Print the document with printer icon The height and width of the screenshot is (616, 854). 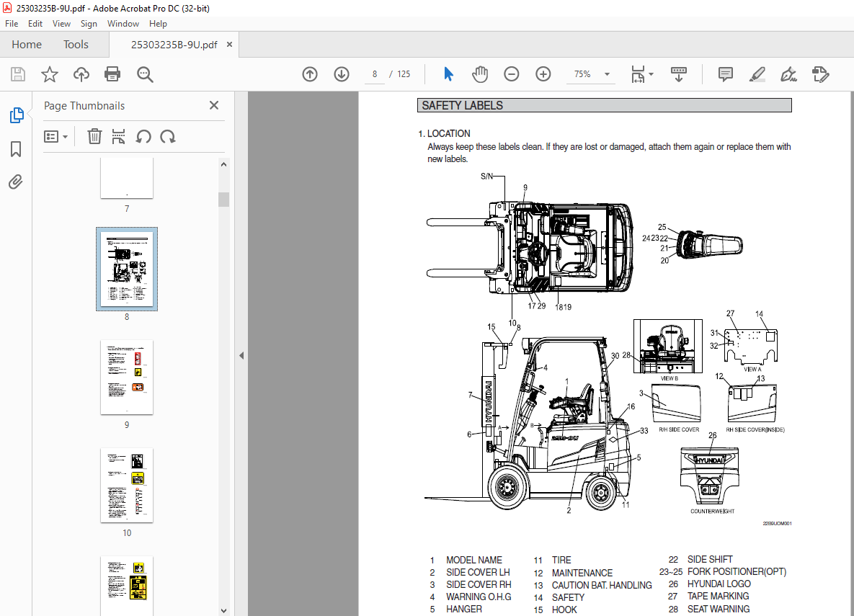[112, 74]
